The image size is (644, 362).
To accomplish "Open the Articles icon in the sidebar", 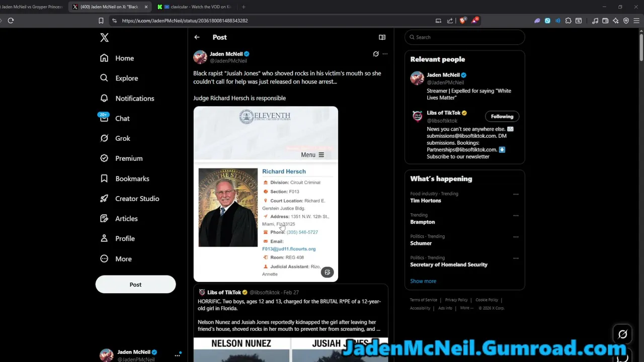I will (x=104, y=219).
